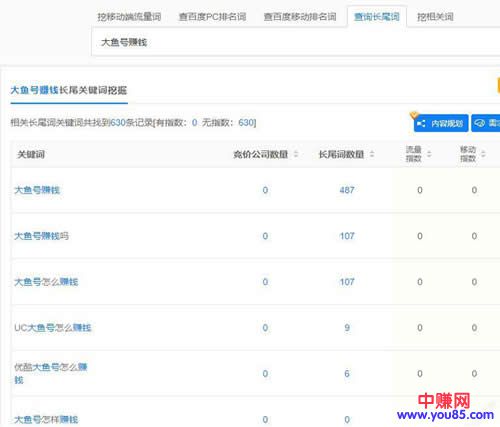500x427 pixels.
Task: Click 流量指数 value 0 in UC大鱼号怎么赚钱 row
Action: (420, 328)
